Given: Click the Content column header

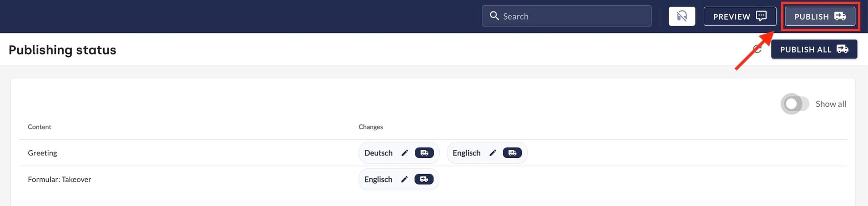Looking at the screenshot, I should point(39,127).
